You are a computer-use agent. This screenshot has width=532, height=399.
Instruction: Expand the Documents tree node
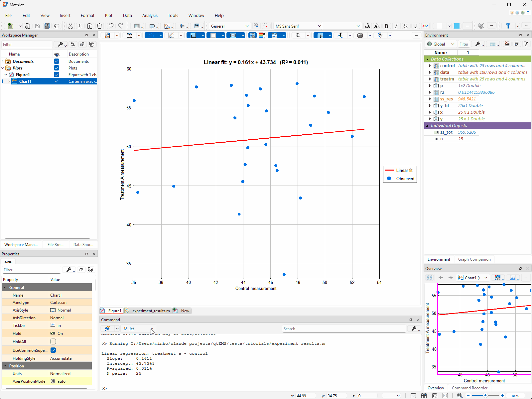[3, 61]
